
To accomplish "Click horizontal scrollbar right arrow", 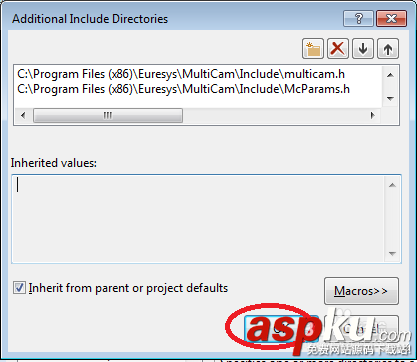I will (373, 115).
